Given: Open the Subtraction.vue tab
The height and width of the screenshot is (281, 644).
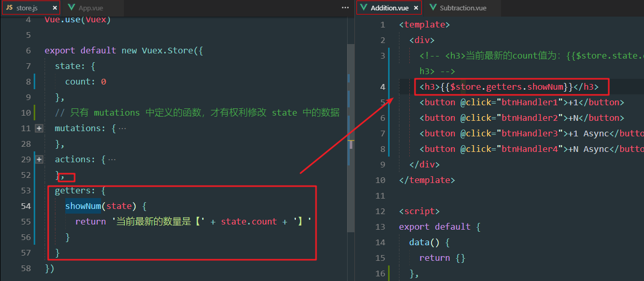Looking at the screenshot, I should point(463,8).
